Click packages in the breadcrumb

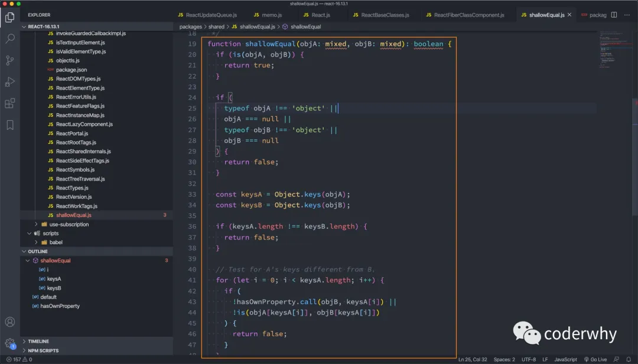point(190,27)
